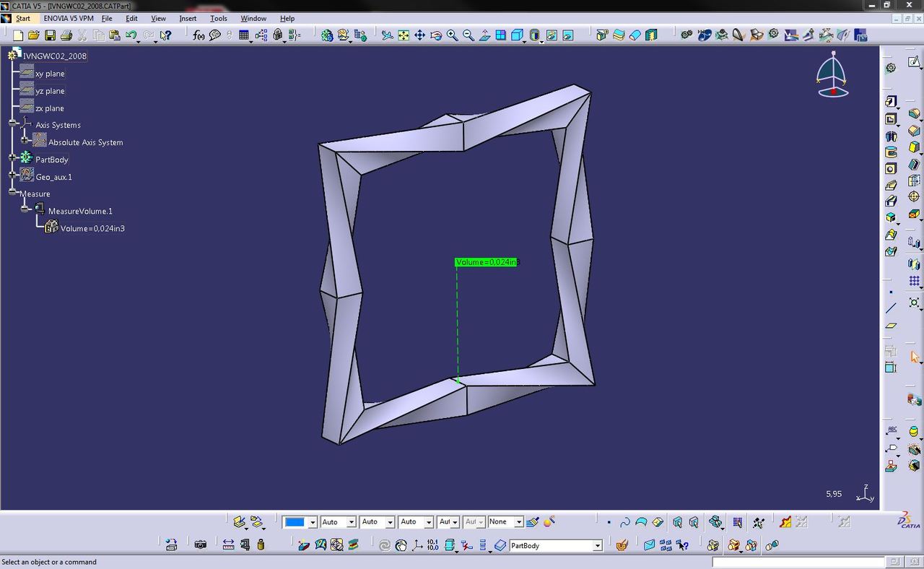This screenshot has width=924, height=569.
Task: Click the Fit All In icon
Action: click(404, 35)
